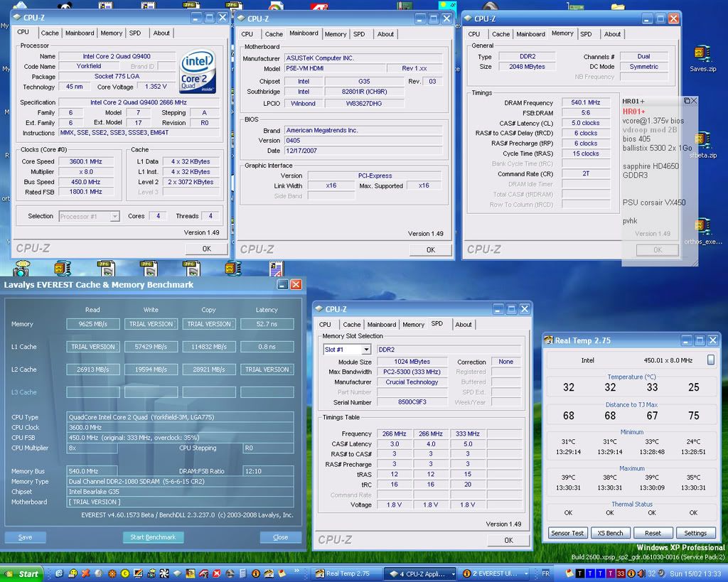
Task: Open the camera icon on the desktop
Action: (x=21, y=269)
